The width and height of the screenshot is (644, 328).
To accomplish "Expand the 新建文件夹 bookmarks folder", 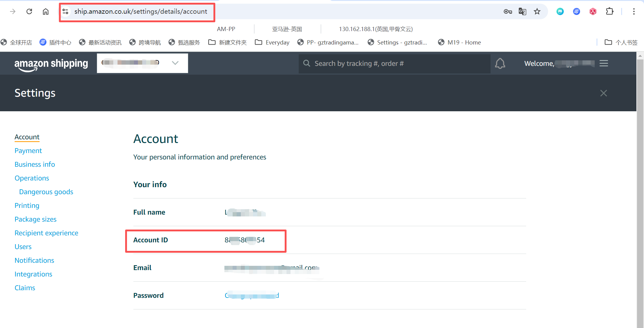I will 227,42.
